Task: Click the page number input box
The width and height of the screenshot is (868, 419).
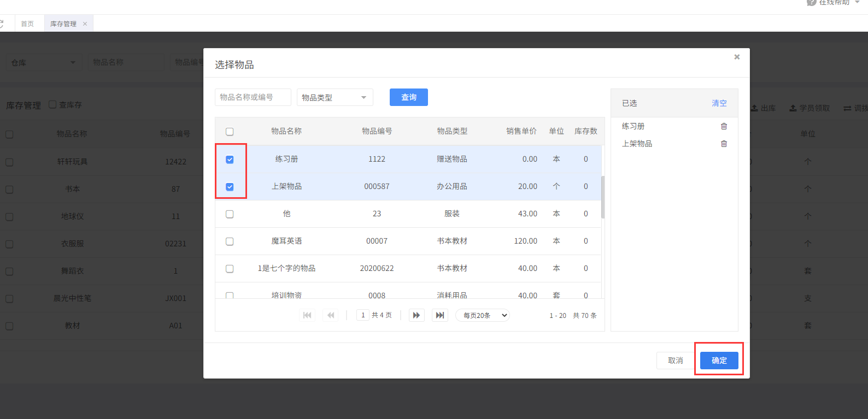Action: [363, 315]
